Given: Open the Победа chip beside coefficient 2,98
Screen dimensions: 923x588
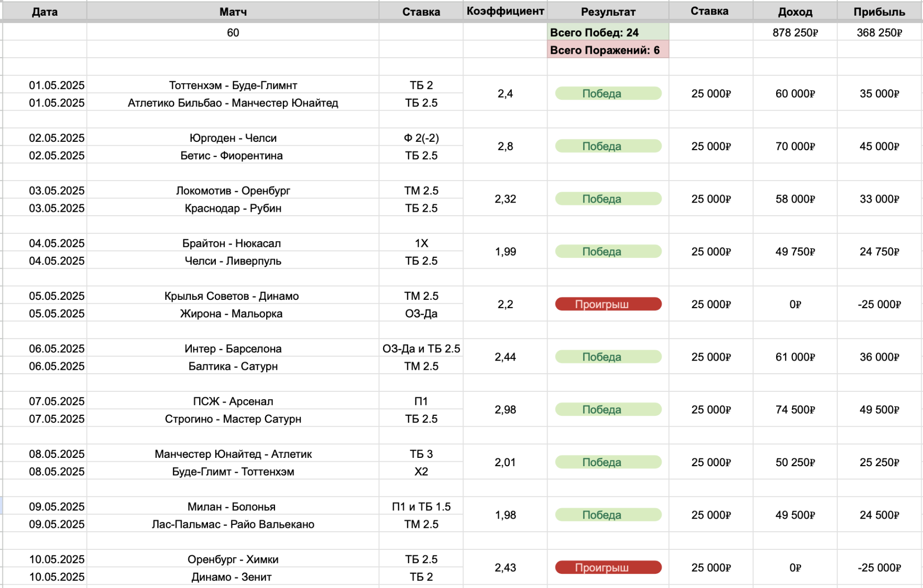Looking at the screenshot, I should point(608,409).
